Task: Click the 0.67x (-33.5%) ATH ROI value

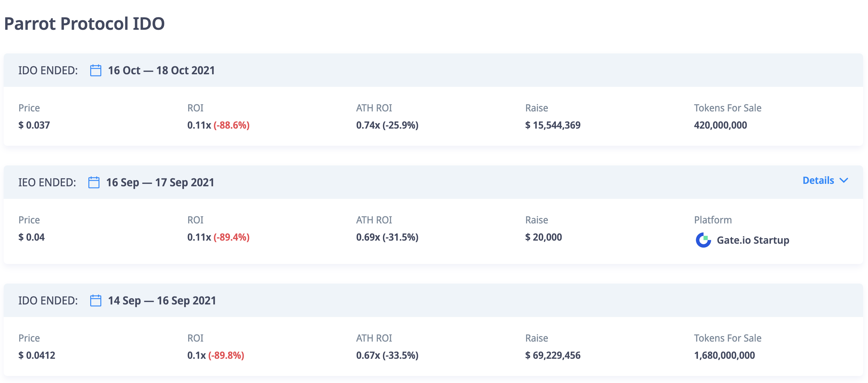Action: tap(387, 355)
